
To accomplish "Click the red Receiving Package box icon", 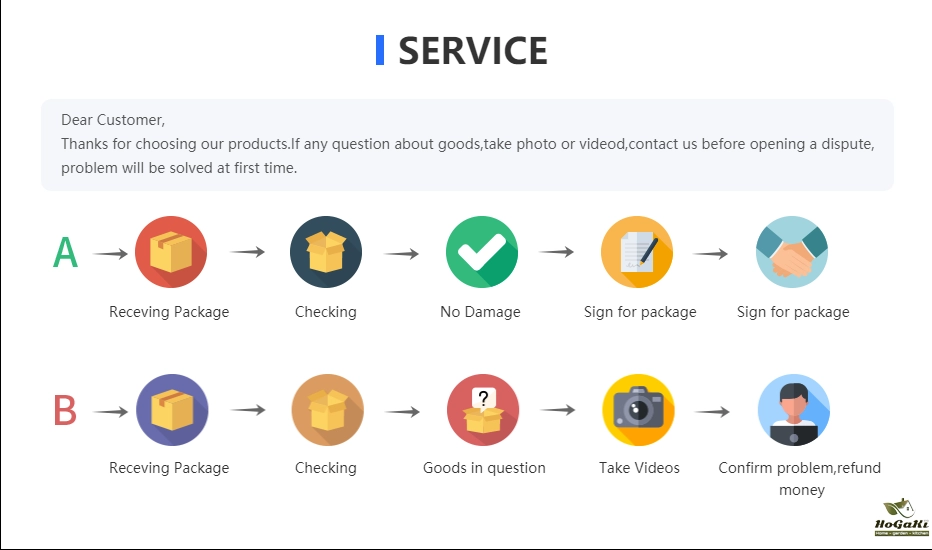I will 171,252.
